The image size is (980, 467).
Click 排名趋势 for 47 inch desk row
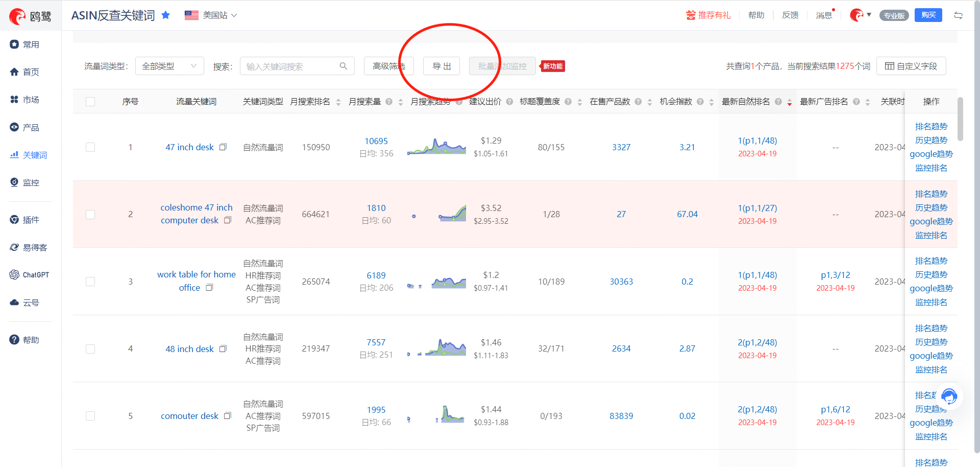(x=931, y=126)
